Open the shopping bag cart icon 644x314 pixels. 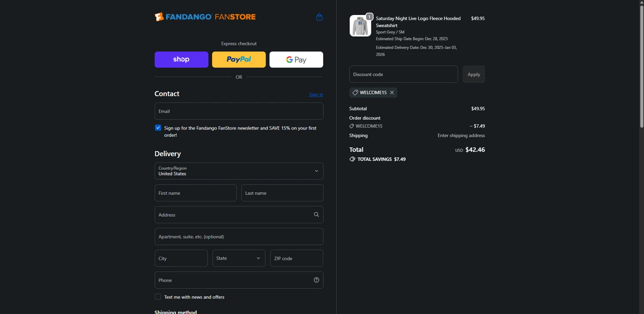click(319, 17)
